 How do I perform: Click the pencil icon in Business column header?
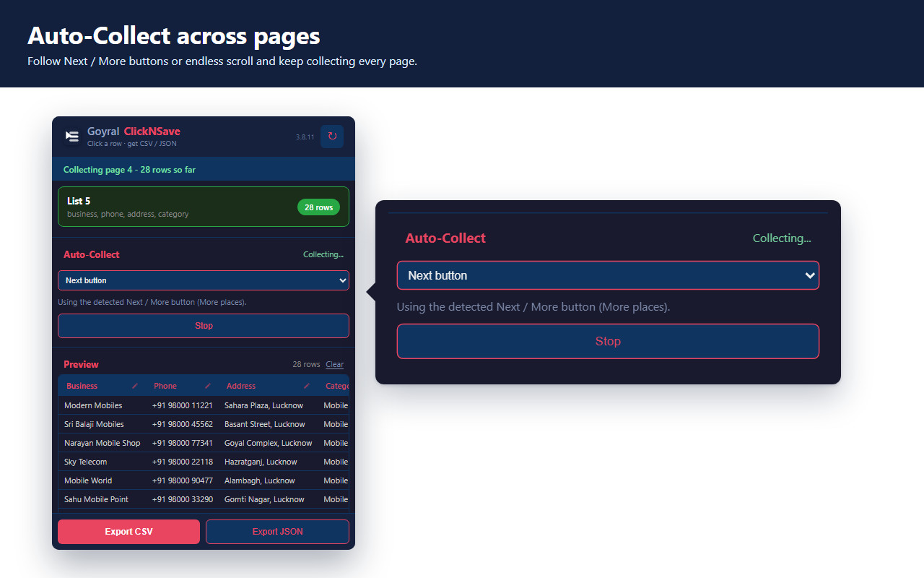(x=134, y=386)
